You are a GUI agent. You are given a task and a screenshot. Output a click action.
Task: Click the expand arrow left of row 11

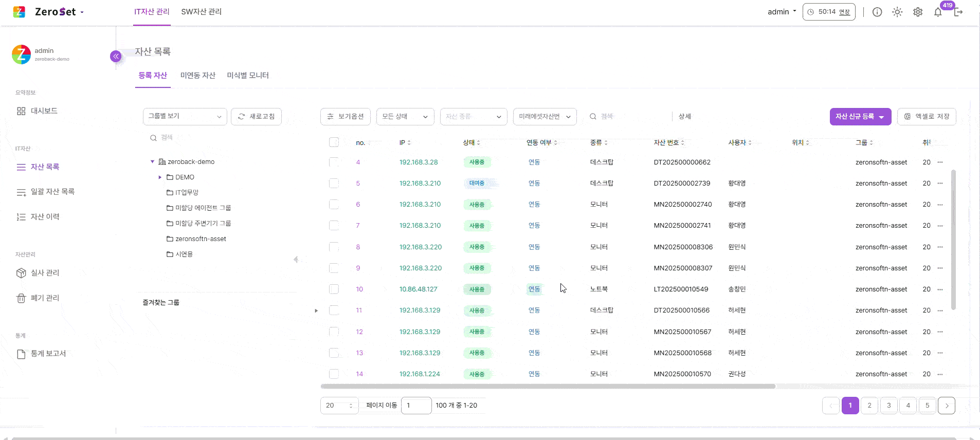tap(316, 310)
